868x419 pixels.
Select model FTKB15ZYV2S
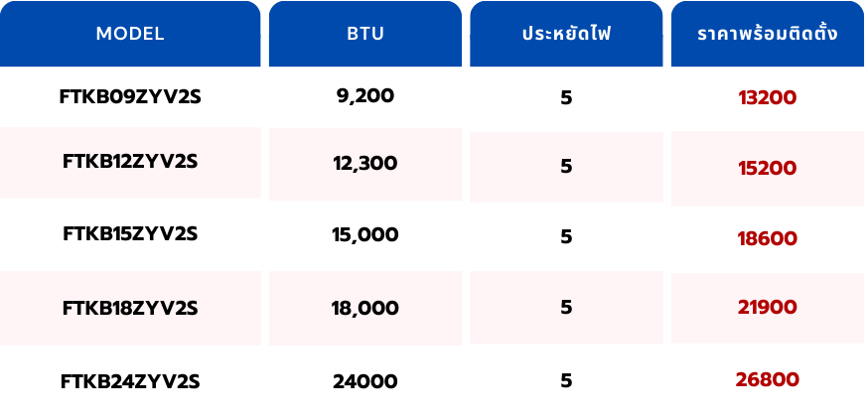130,234
